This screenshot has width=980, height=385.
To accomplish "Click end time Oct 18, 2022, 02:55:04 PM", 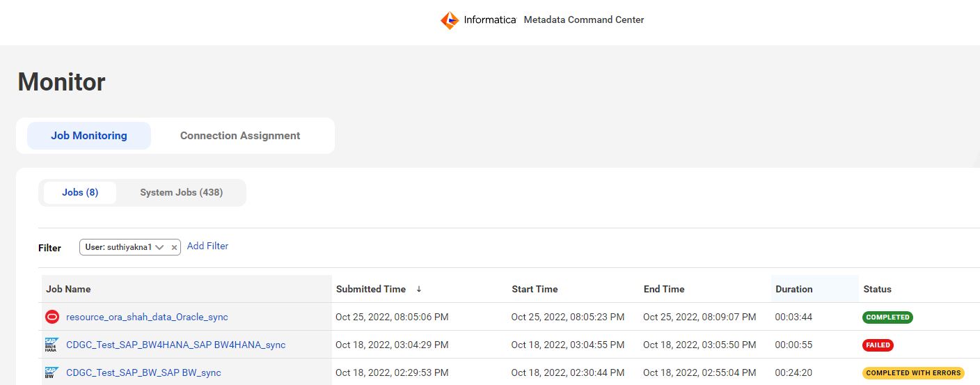I will (x=700, y=372).
